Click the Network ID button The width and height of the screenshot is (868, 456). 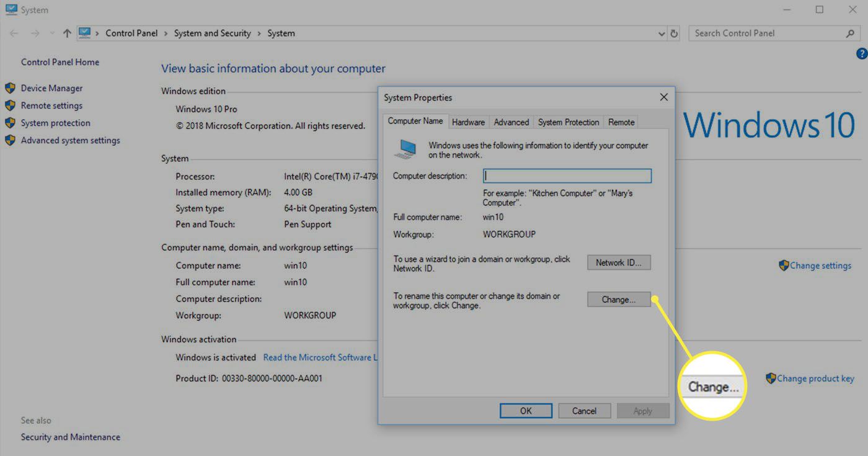(619, 262)
